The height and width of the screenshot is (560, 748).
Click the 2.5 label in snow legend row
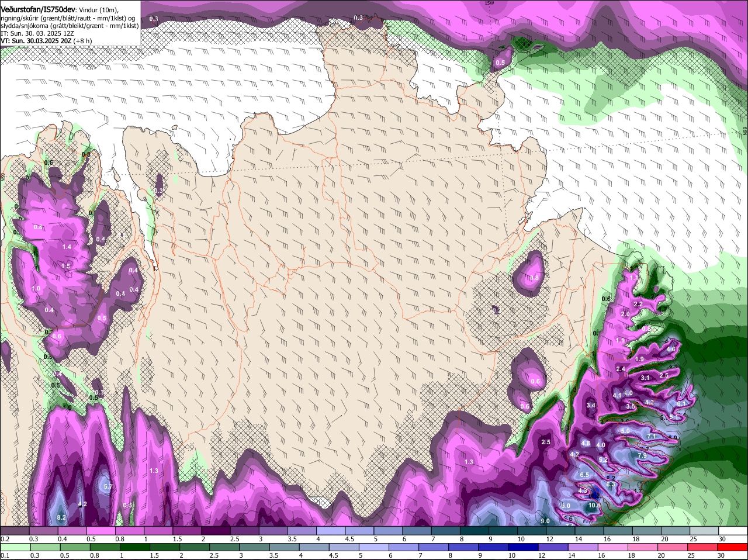235,539
